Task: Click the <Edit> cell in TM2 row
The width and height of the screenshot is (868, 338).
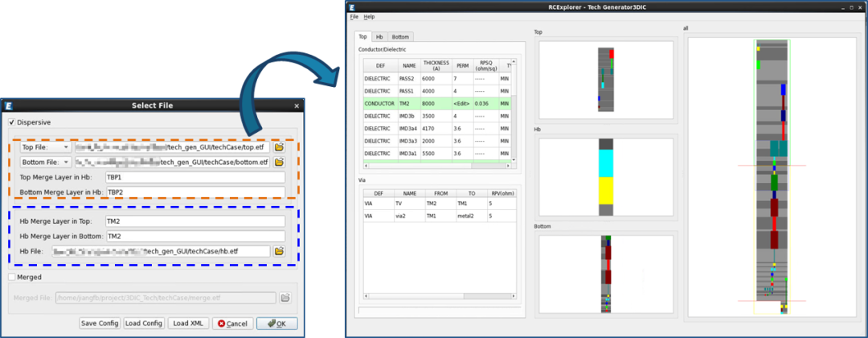Action: pos(462,104)
